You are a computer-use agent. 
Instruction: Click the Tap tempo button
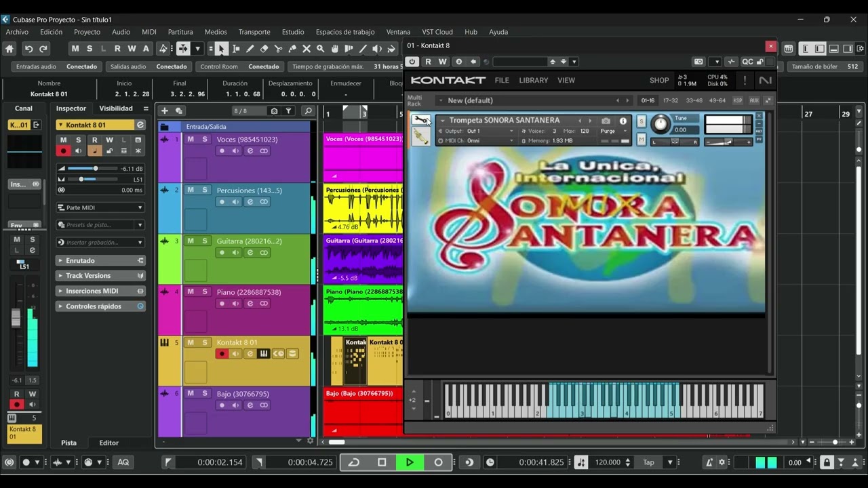[x=649, y=462]
